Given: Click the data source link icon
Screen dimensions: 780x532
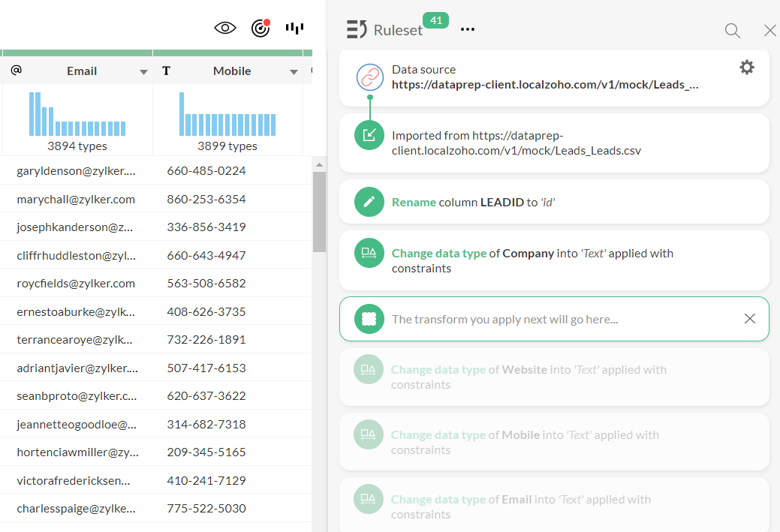Looking at the screenshot, I should [369, 77].
